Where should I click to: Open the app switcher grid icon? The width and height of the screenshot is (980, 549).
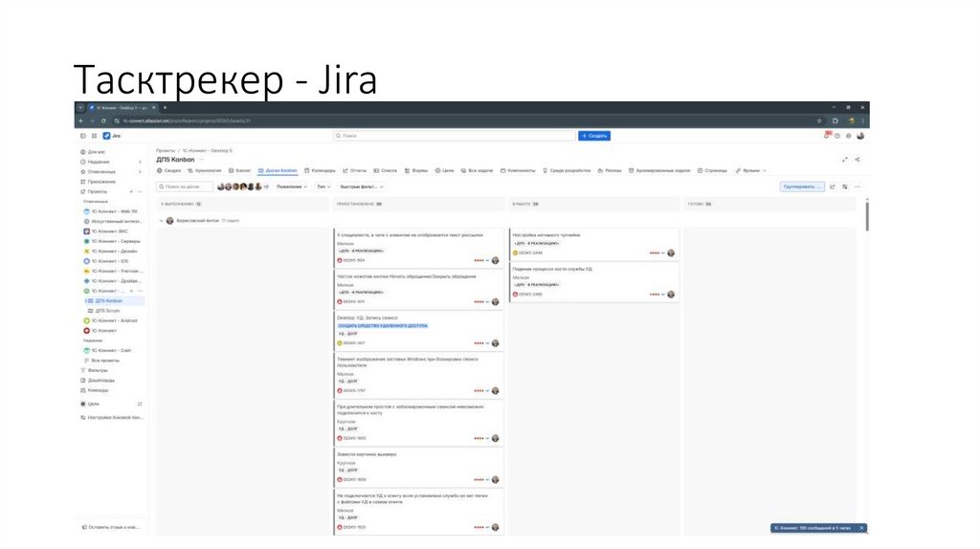click(x=95, y=136)
